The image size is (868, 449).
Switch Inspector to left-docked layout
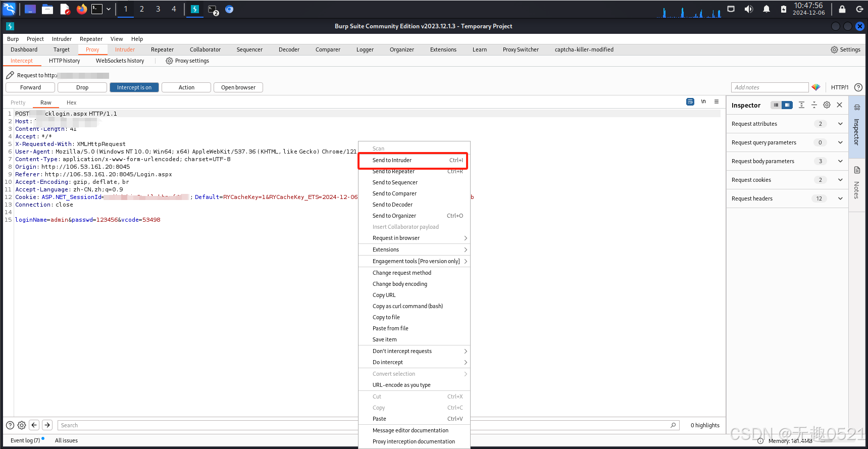[776, 105]
